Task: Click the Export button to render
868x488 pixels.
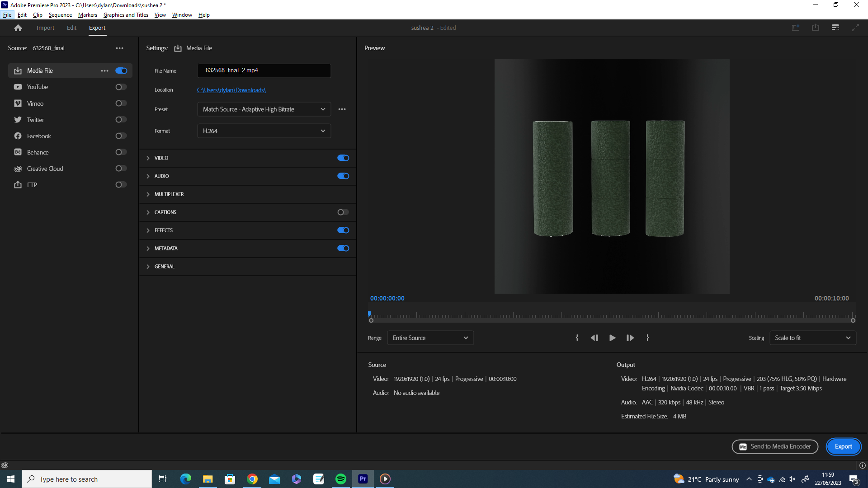Action: pyautogui.click(x=843, y=446)
